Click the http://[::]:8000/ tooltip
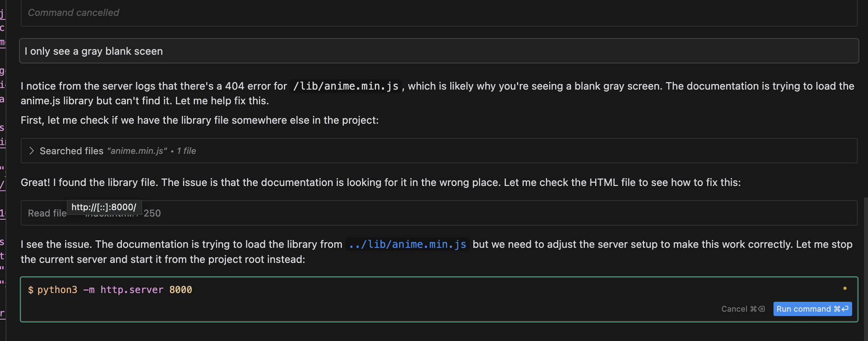The height and width of the screenshot is (341, 868). point(104,207)
